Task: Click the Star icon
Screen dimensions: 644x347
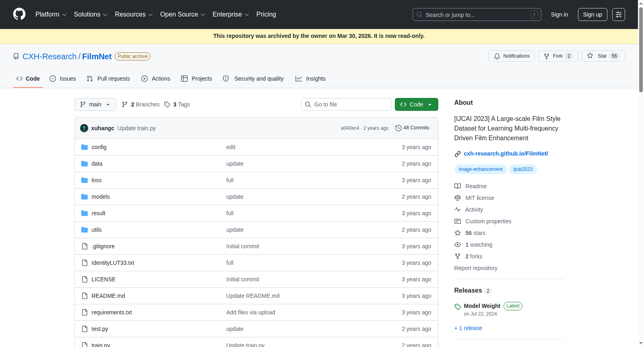Action: pyautogui.click(x=590, y=56)
